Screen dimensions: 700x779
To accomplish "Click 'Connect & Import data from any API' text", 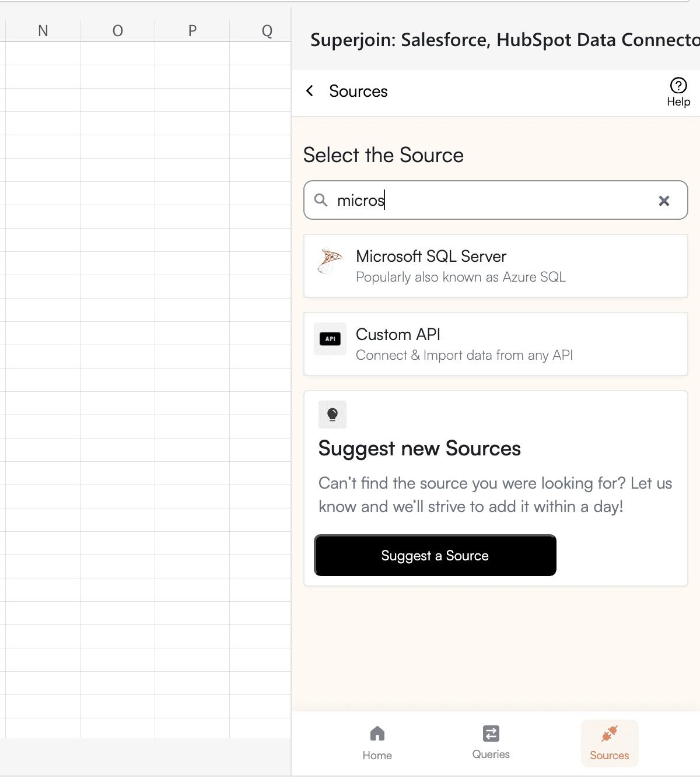I will click(x=464, y=355).
